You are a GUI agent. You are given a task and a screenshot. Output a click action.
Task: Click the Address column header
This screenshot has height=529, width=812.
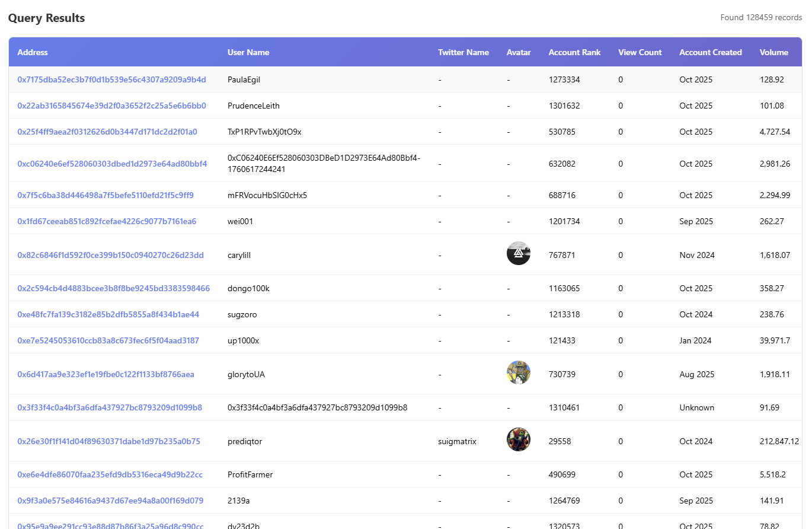click(x=33, y=52)
